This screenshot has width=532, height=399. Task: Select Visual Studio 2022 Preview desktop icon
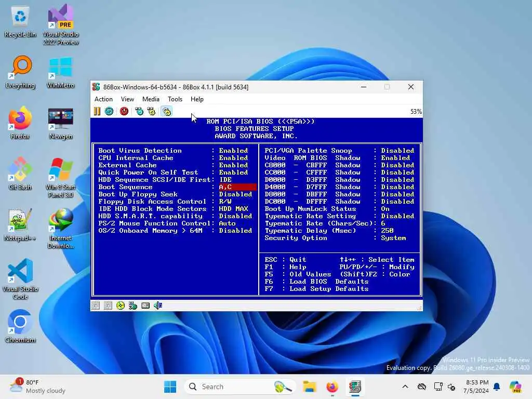coord(61,25)
